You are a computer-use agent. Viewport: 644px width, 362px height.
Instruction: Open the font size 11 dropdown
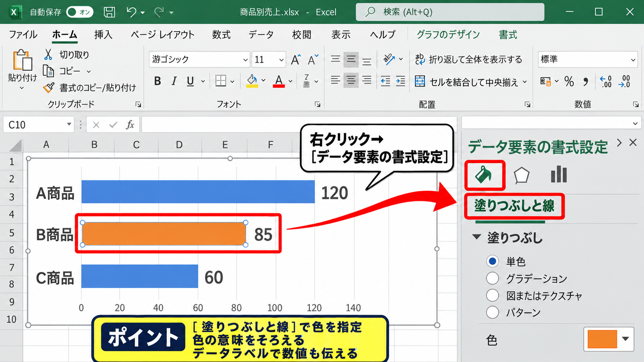pyautogui.click(x=281, y=60)
